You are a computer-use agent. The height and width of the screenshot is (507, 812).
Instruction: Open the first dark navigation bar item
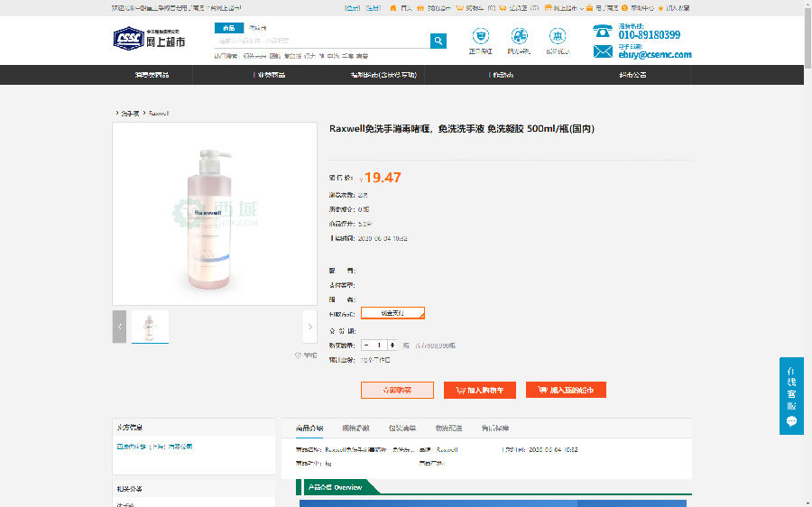pyautogui.click(x=152, y=75)
